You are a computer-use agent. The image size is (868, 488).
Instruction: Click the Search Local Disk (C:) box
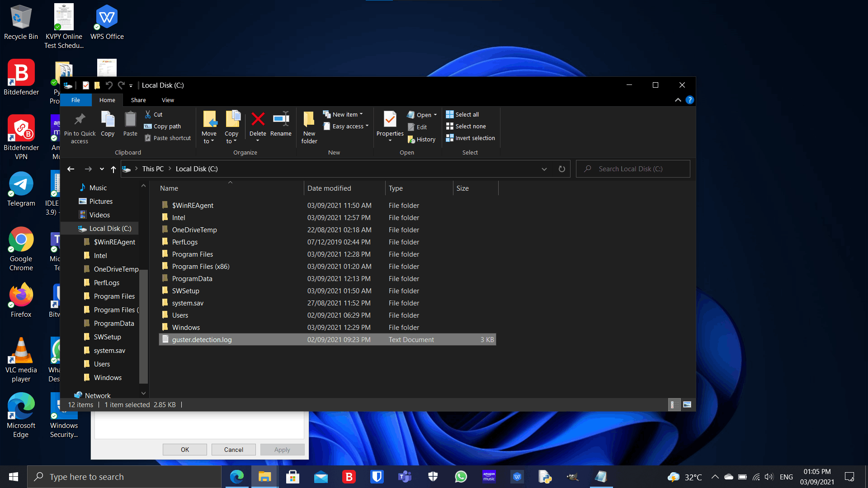point(633,169)
